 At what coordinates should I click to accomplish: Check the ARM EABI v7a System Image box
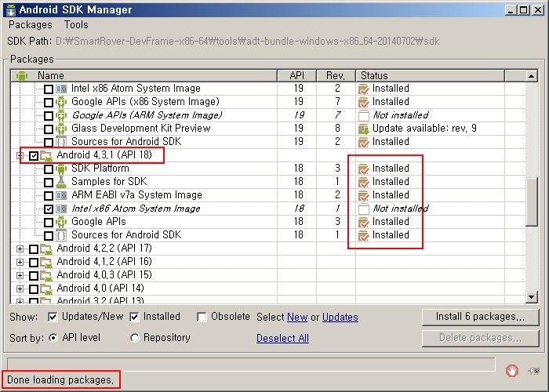pyautogui.click(x=49, y=196)
